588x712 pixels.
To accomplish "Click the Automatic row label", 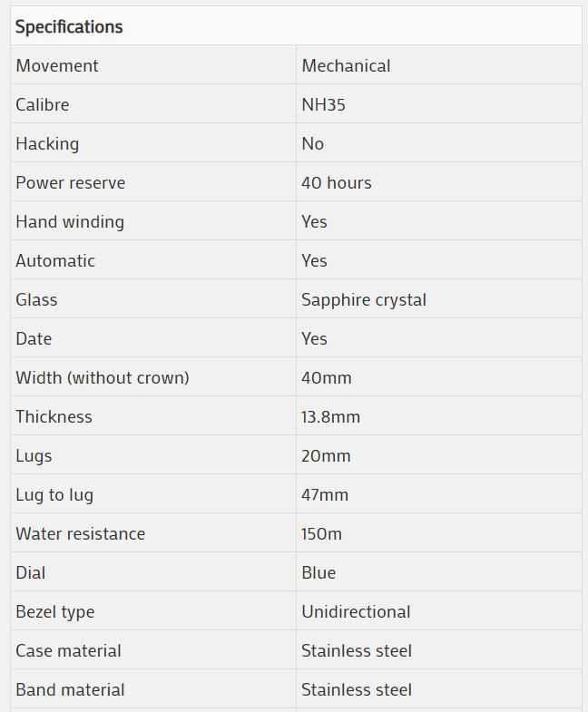I will [x=55, y=261].
